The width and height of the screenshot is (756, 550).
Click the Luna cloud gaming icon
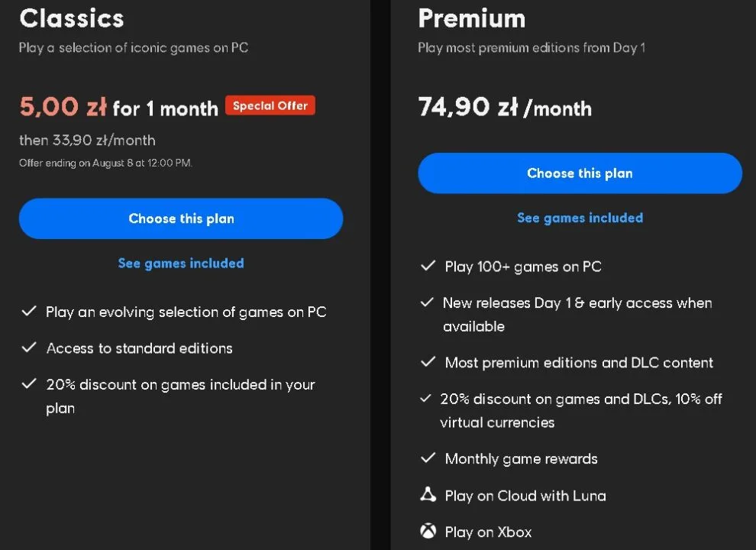click(x=428, y=495)
